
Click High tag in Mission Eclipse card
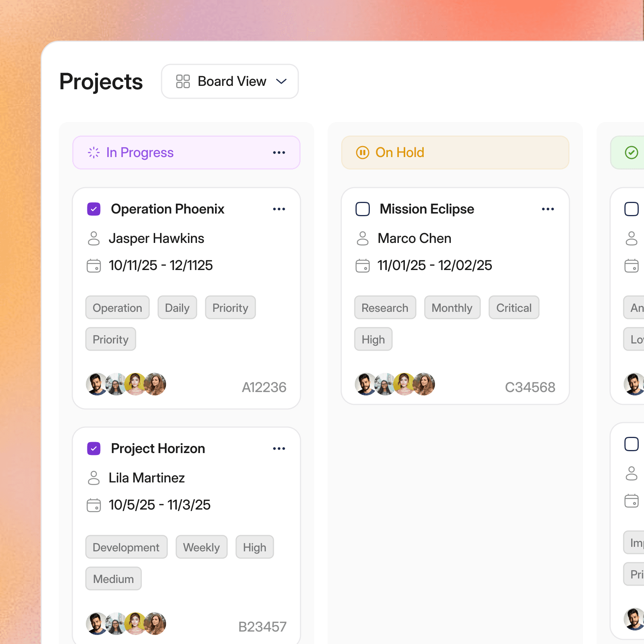pos(374,339)
